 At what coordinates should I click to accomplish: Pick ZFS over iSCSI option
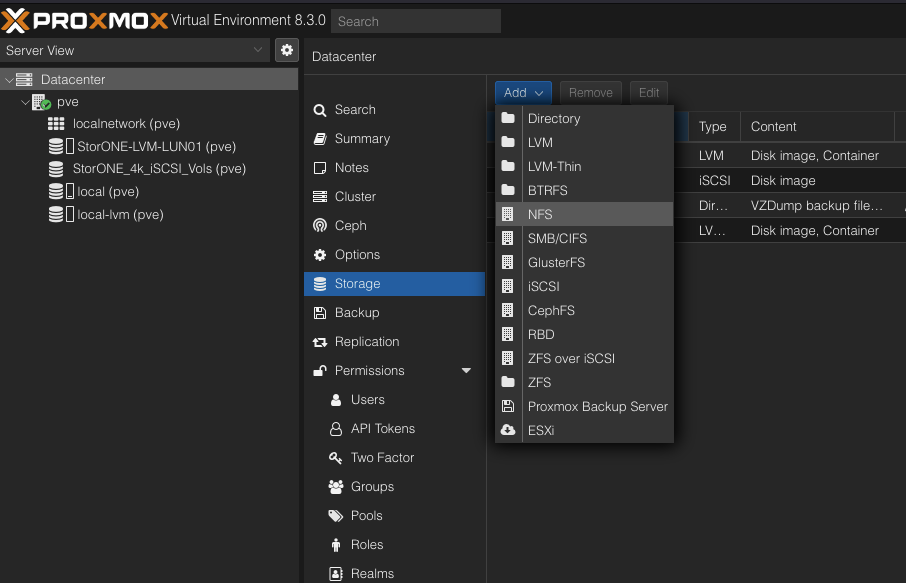coord(584,358)
